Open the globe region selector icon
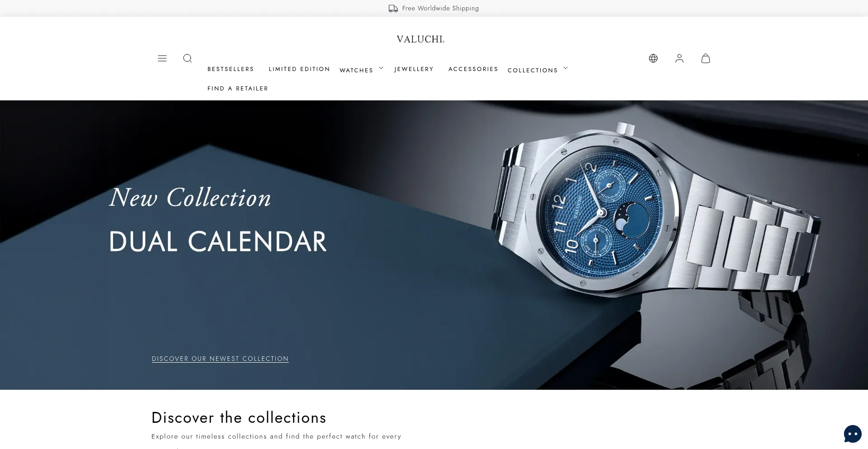The width and height of the screenshot is (868, 449). [x=653, y=58]
